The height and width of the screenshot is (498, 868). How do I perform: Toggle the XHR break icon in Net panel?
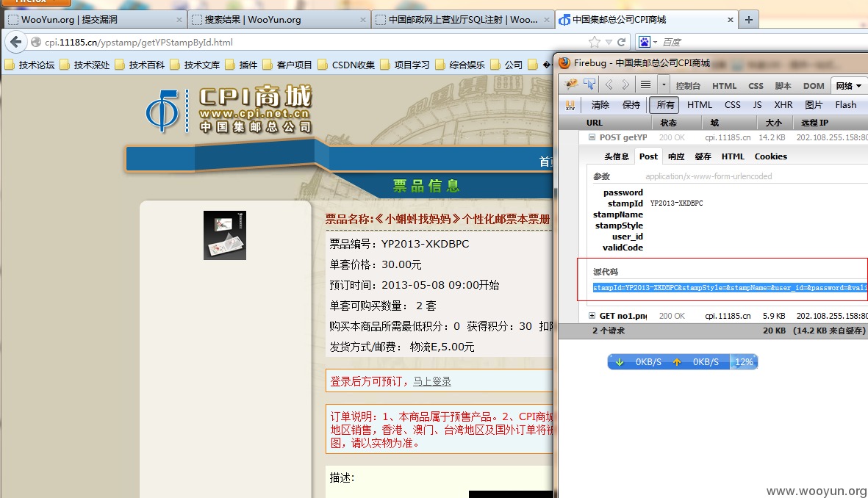click(x=570, y=105)
